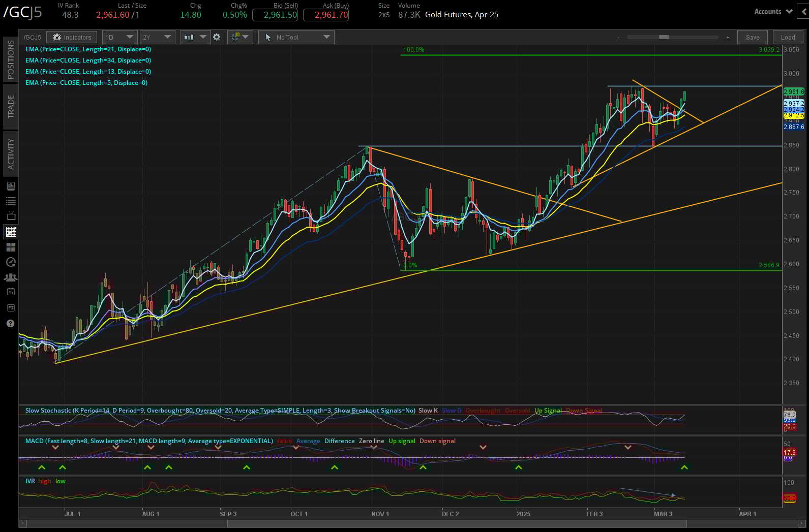The height and width of the screenshot is (532, 809).
Task: Click the 100.0% Fibonacci label
Action: [x=413, y=50]
